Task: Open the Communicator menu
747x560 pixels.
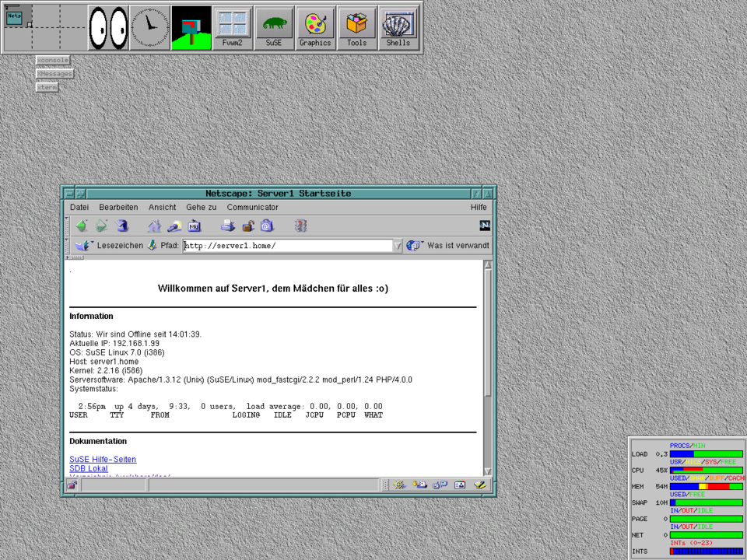Action: pyautogui.click(x=252, y=208)
